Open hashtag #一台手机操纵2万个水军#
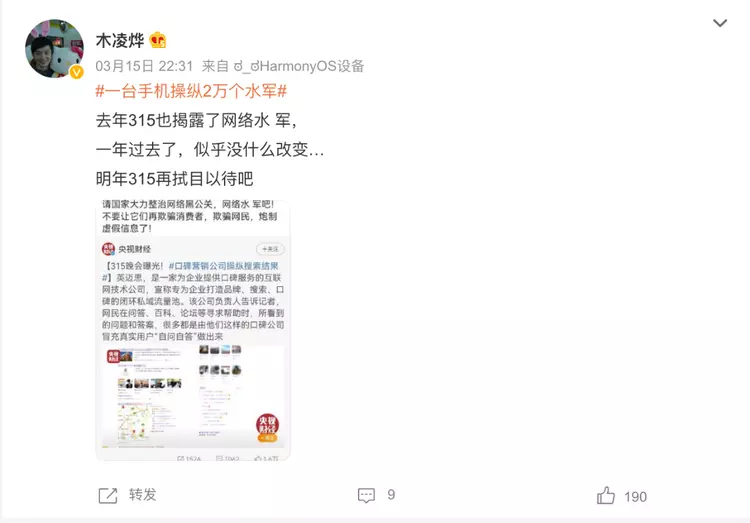The width and height of the screenshot is (750, 523). (191, 91)
